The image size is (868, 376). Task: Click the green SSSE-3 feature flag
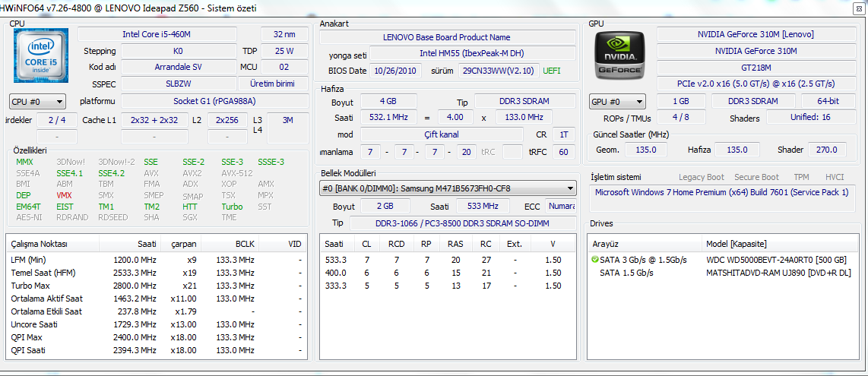click(271, 162)
